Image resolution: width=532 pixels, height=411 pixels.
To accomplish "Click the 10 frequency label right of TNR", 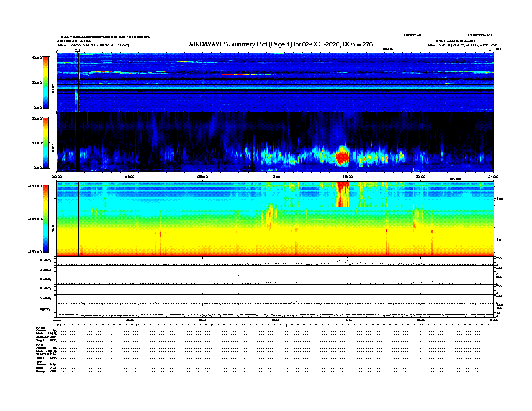I will (x=498, y=240).
